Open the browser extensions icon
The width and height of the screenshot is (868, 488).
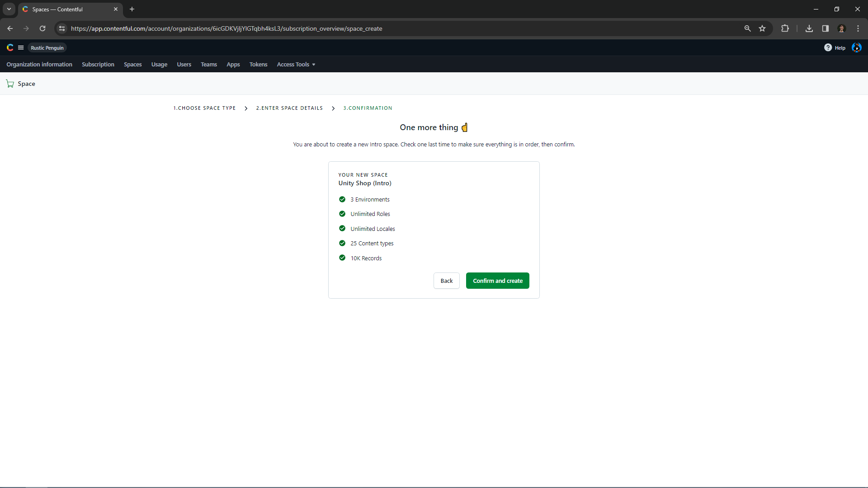point(785,28)
